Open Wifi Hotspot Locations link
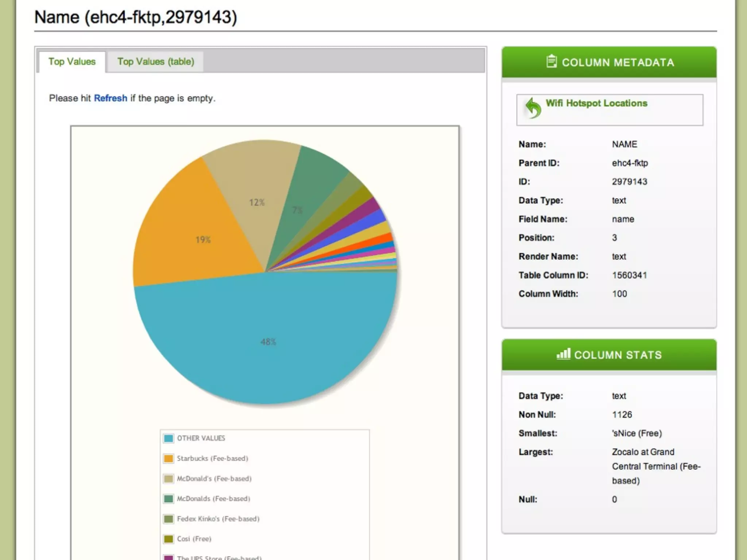Viewport: 747px width, 560px height. click(x=596, y=103)
